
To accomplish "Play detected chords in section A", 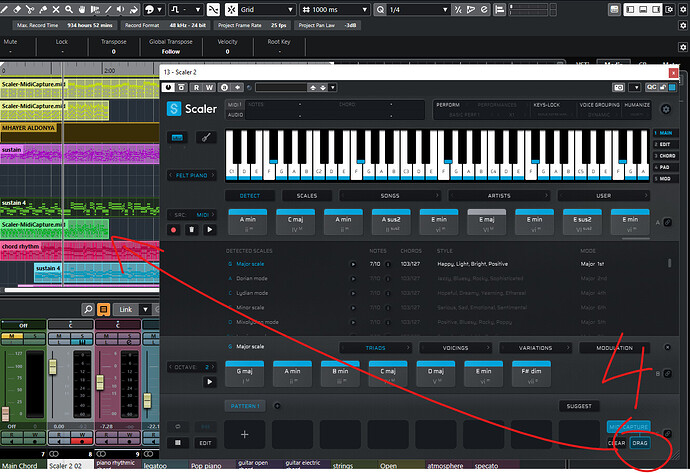I will click(x=209, y=230).
